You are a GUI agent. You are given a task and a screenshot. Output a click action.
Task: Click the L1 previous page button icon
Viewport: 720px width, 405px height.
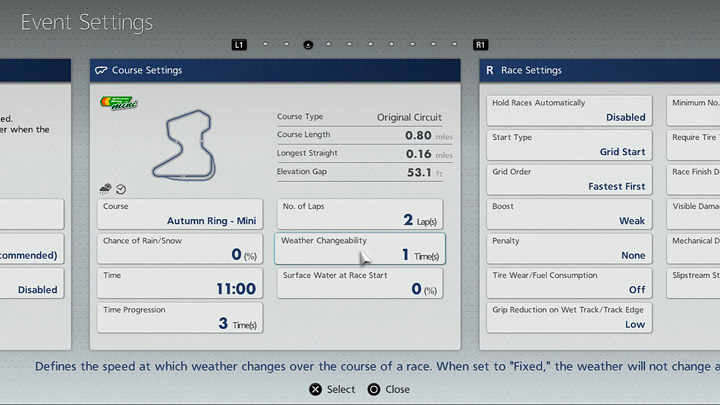(x=238, y=45)
